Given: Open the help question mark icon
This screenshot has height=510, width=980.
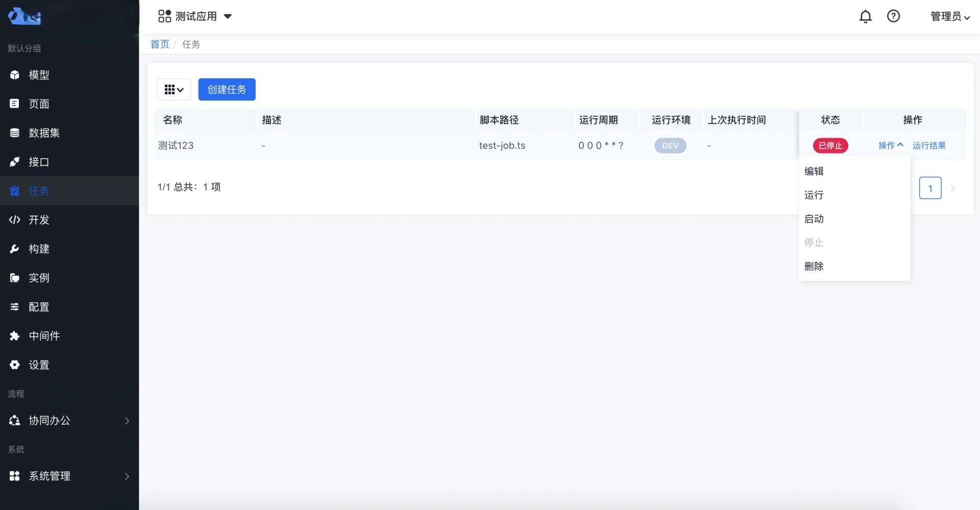Looking at the screenshot, I should (893, 16).
